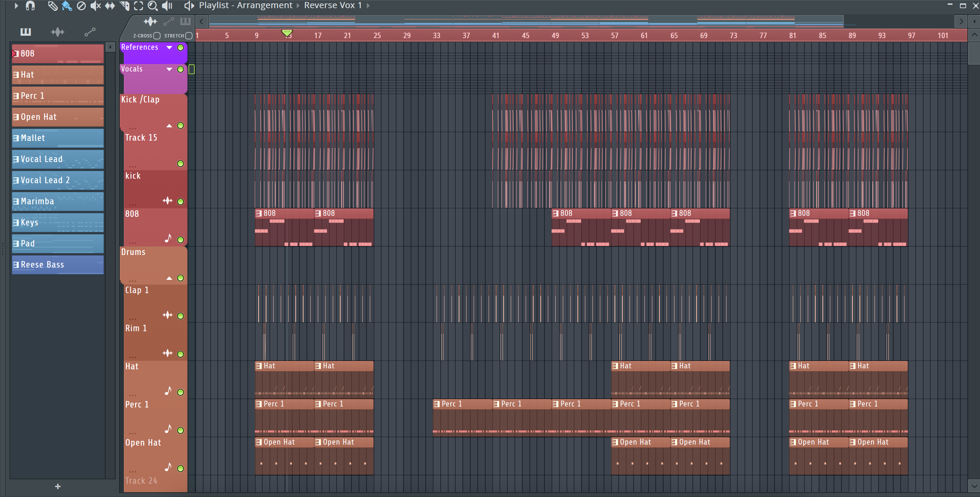980x497 pixels.
Task: Open Reverse Vox 1 pattern dropdown
Action: (x=332, y=5)
